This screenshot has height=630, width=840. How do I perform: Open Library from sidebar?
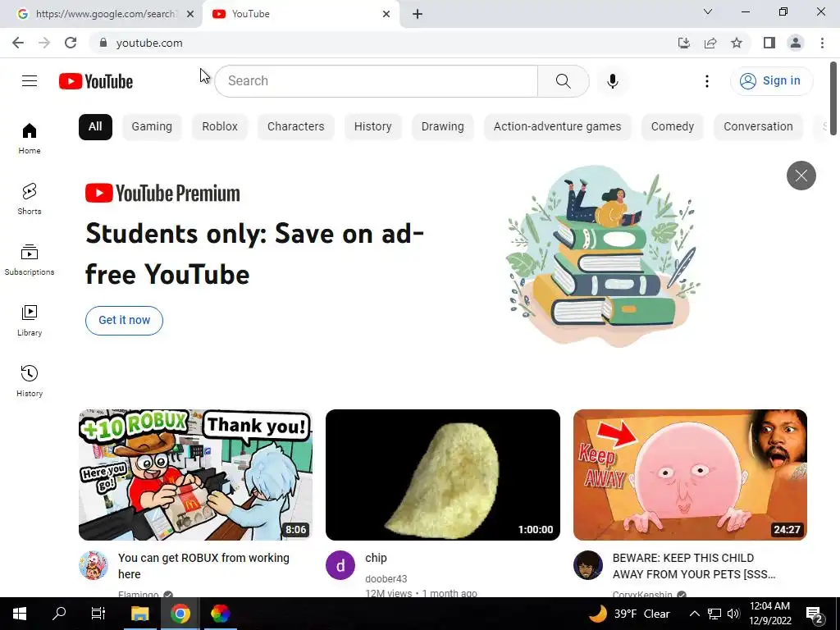(x=30, y=320)
